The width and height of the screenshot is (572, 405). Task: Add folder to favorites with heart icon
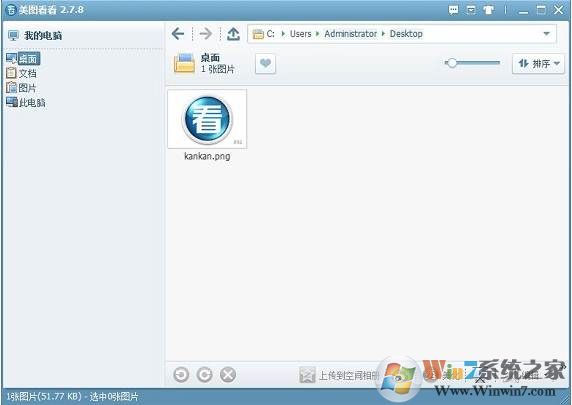(265, 64)
